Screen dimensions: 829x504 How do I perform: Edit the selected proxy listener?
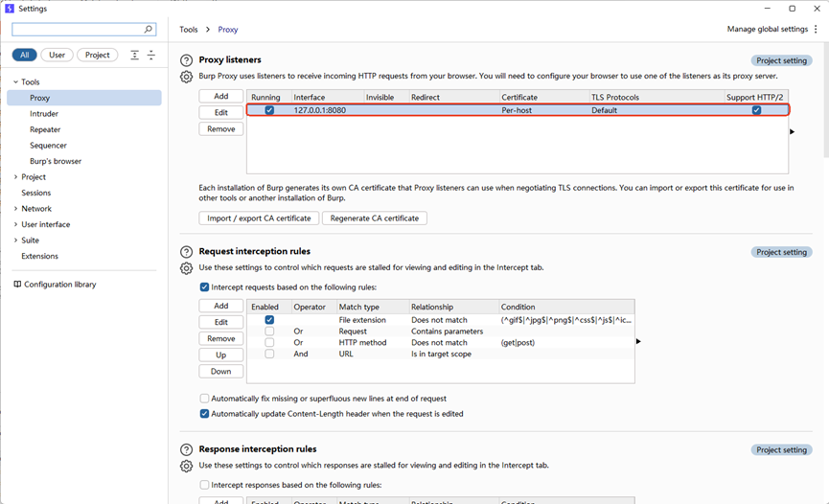coord(221,112)
